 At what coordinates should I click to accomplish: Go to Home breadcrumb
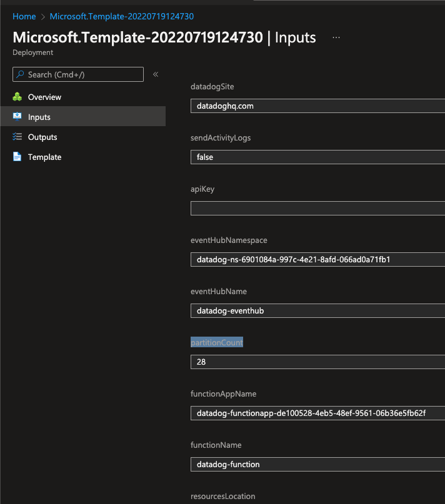24,16
